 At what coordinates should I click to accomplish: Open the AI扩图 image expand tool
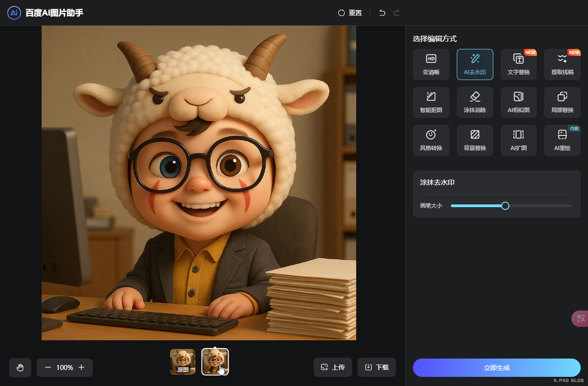tap(519, 140)
